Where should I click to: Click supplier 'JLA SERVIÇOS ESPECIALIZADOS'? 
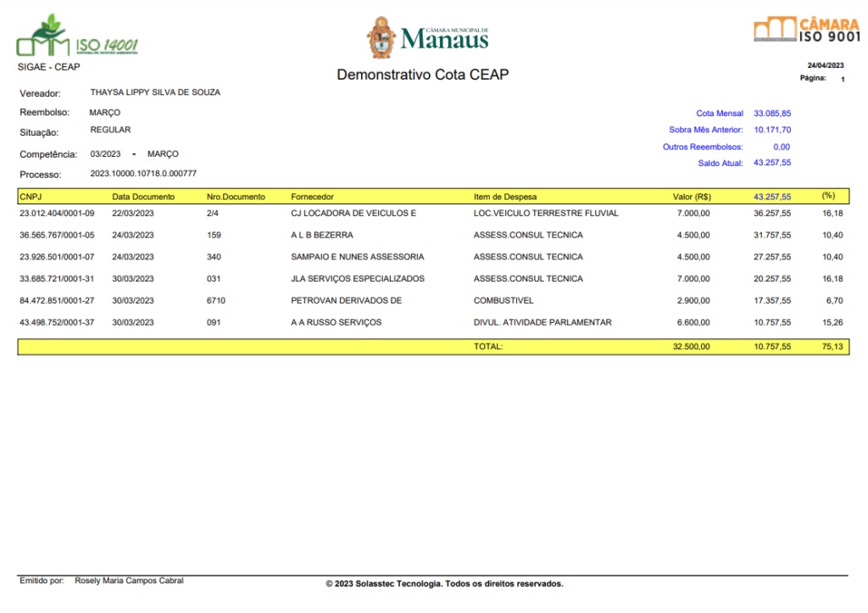pos(358,279)
